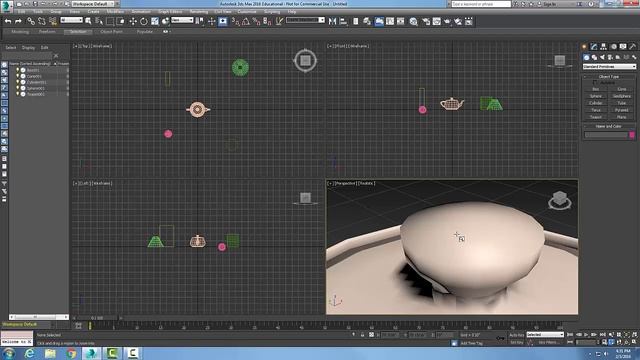Open the Standard Primitives category dropdown

coord(609,67)
